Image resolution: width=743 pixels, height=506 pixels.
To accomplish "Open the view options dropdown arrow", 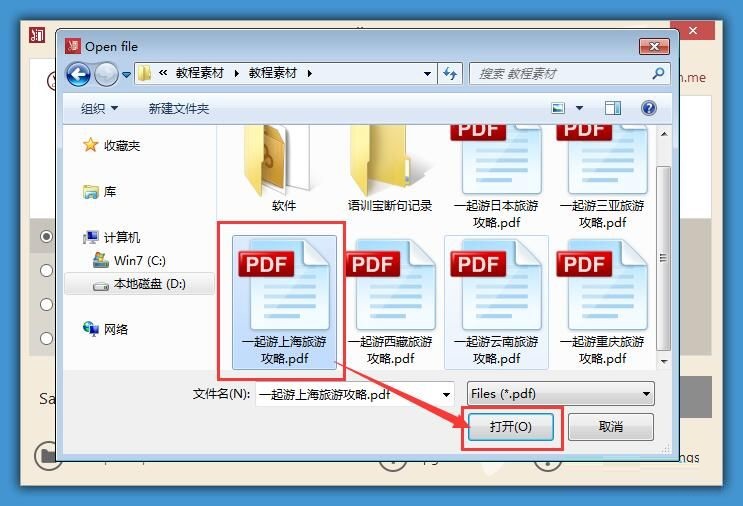I will [580, 108].
